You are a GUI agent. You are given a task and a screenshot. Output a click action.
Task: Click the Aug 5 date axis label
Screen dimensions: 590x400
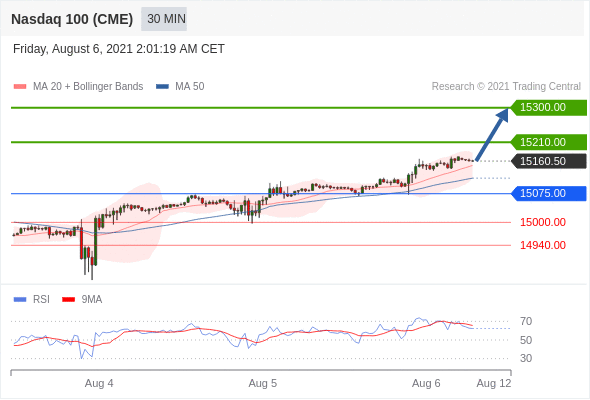(x=263, y=383)
